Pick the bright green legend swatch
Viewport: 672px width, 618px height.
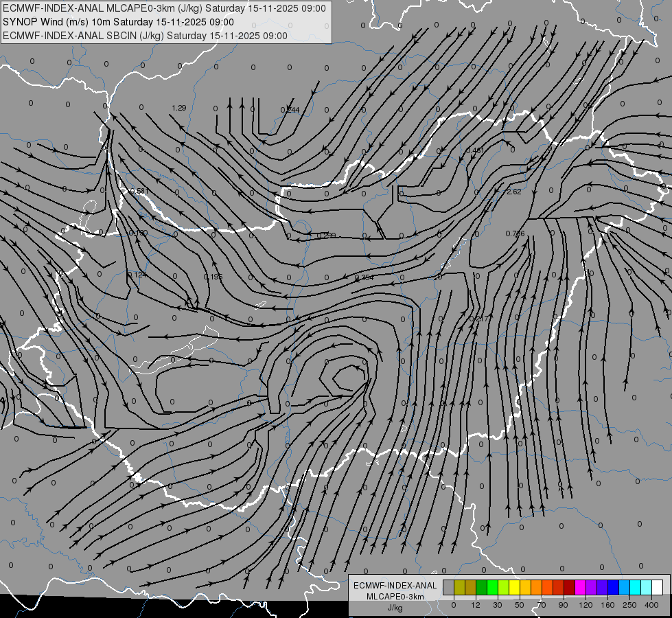click(x=492, y=587)
